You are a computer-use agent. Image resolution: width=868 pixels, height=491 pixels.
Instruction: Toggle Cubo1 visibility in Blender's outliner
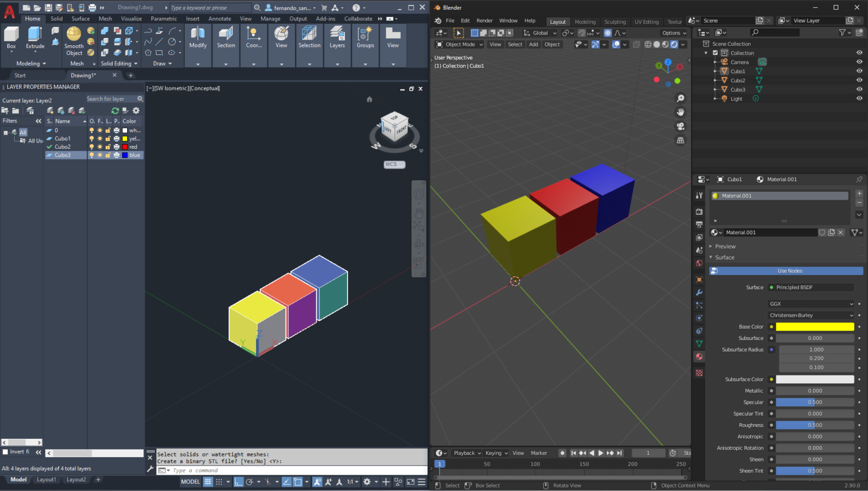(x=860, y=71)
